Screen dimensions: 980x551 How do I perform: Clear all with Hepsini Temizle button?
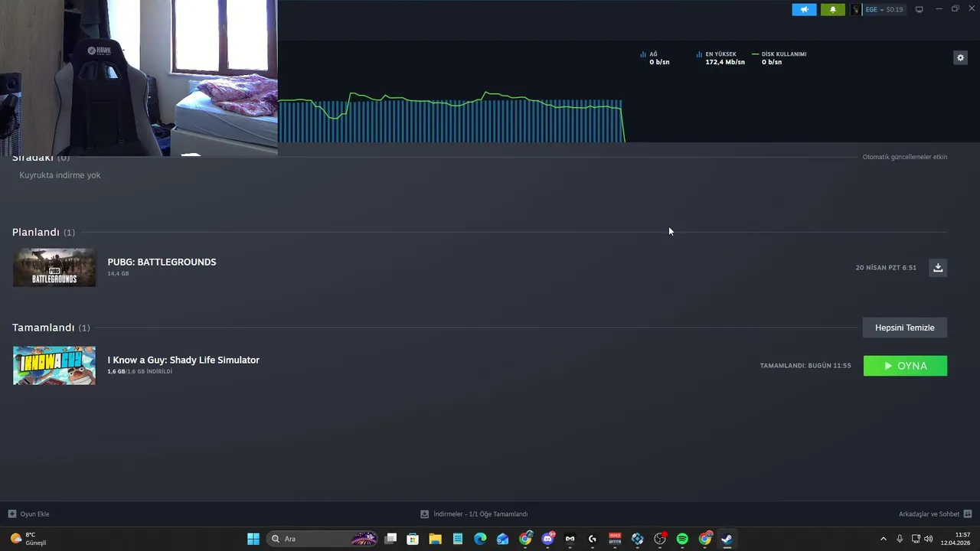tap(904, 328)
